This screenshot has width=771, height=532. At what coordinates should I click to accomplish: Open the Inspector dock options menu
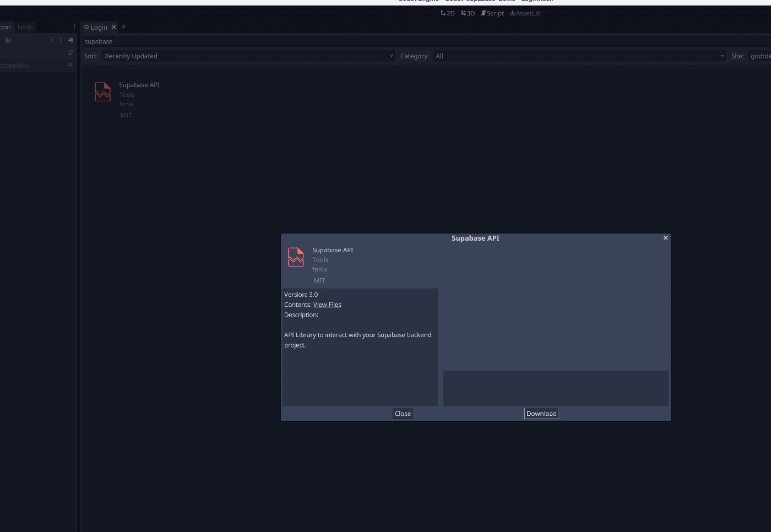click(x=74, y=27)
